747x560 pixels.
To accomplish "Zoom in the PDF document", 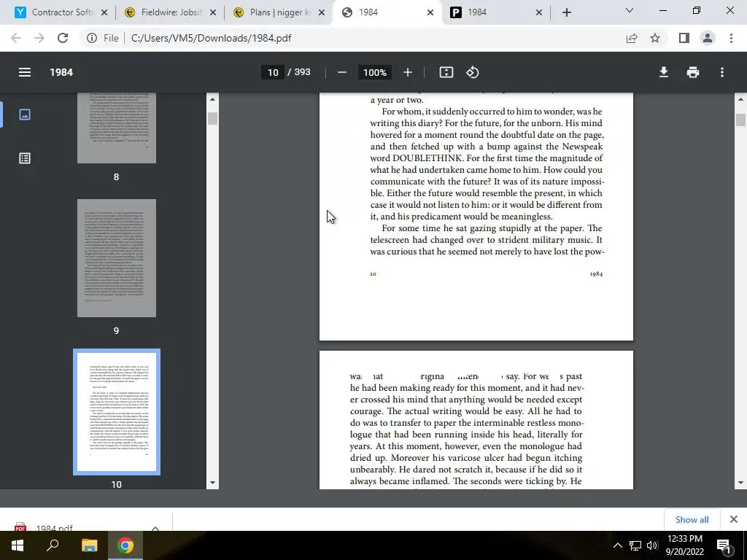I will click(x=407, y=72).
